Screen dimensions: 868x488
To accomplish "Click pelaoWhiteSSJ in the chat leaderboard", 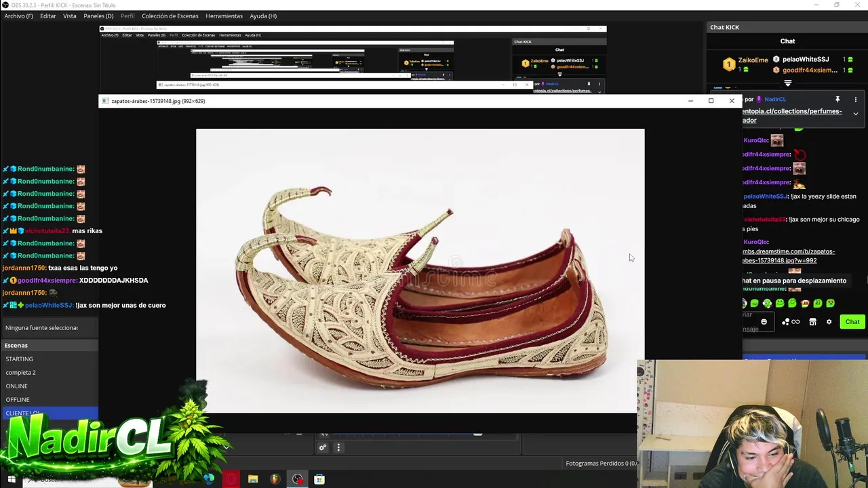I will (806, 60).
